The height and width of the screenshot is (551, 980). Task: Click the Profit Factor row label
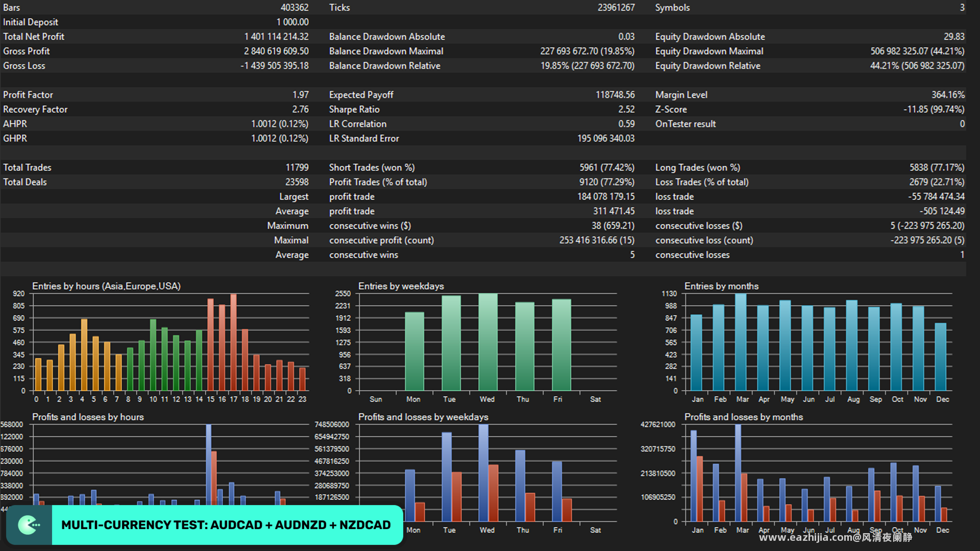28,95
